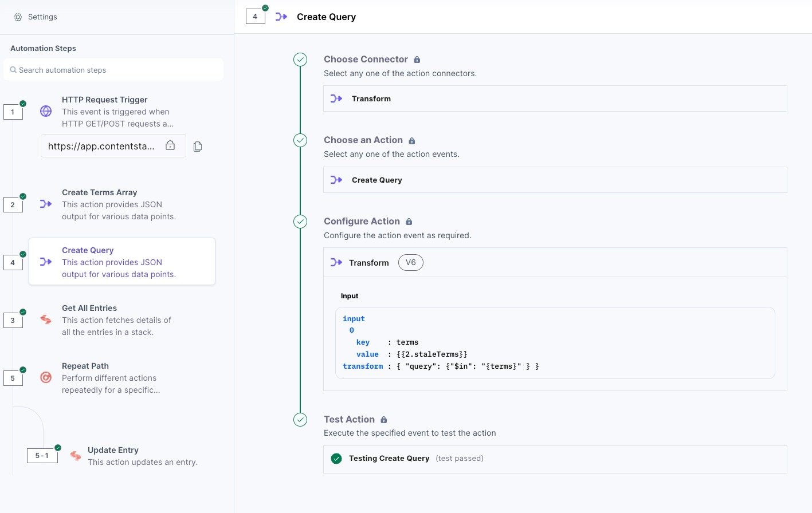The width and height of the screenshot is (812, 513).
Task: Click the Choose Connector step checkmark
Action: coord(300,60)
